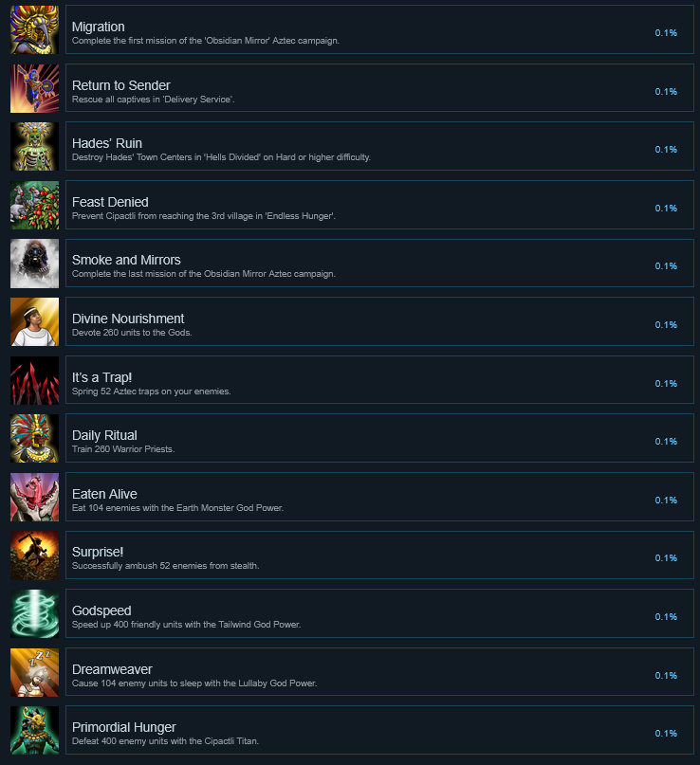Click the Daily Ritual warrior priest icon
This screenshot has height=765, width=700.
click(x=35, y=438)
